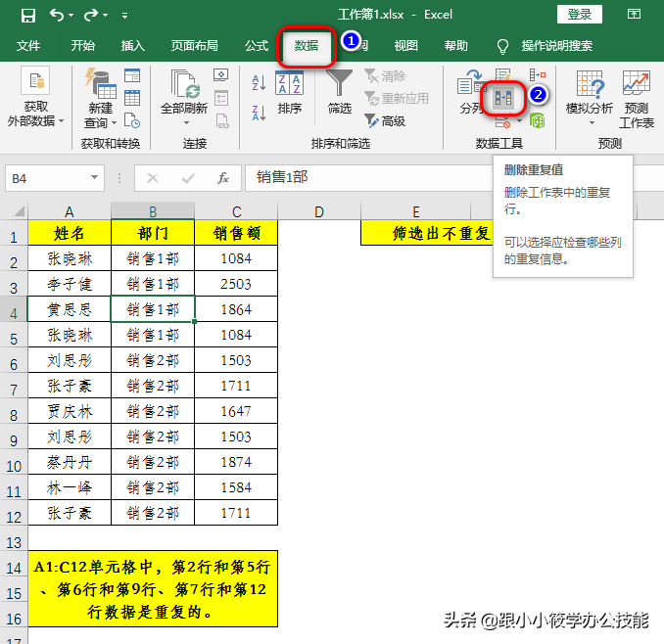Click the fx insert function icon
This screenshot has width=664, height=644.
point(222,178)
